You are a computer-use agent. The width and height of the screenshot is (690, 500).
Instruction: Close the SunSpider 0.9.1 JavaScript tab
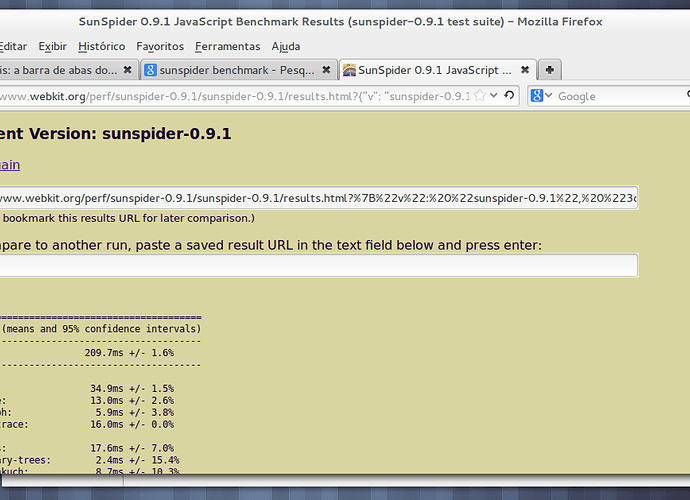click(x=525, y=70)
